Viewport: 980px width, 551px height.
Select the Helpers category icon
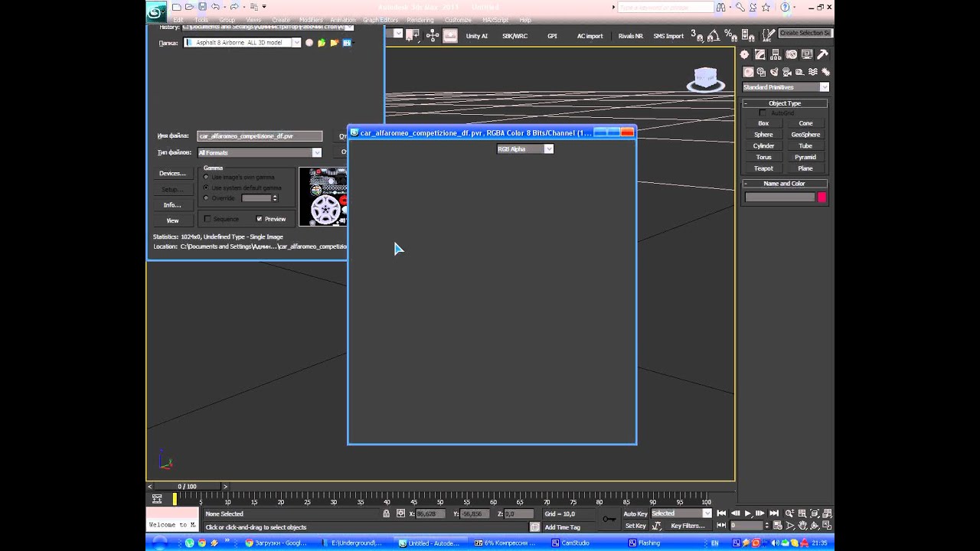click(799, 72)
